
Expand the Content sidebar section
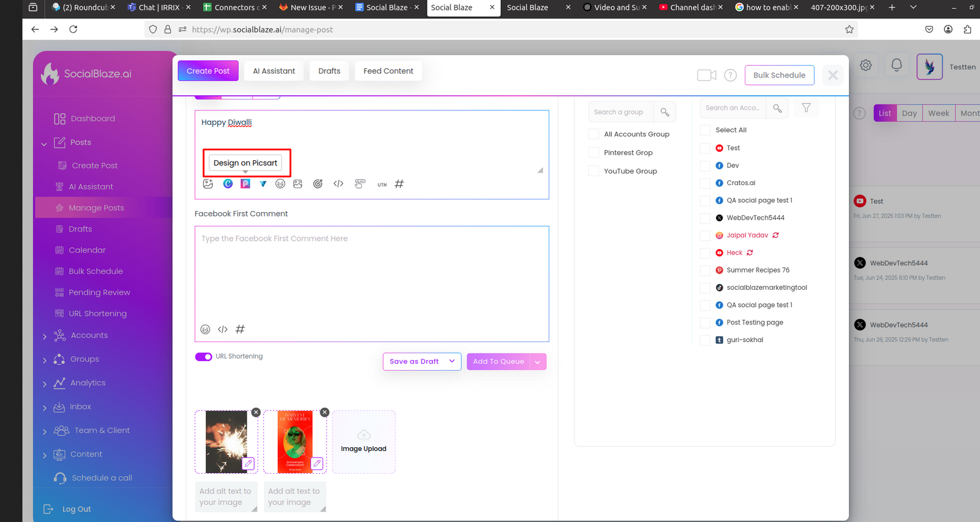tap(44, 455)
